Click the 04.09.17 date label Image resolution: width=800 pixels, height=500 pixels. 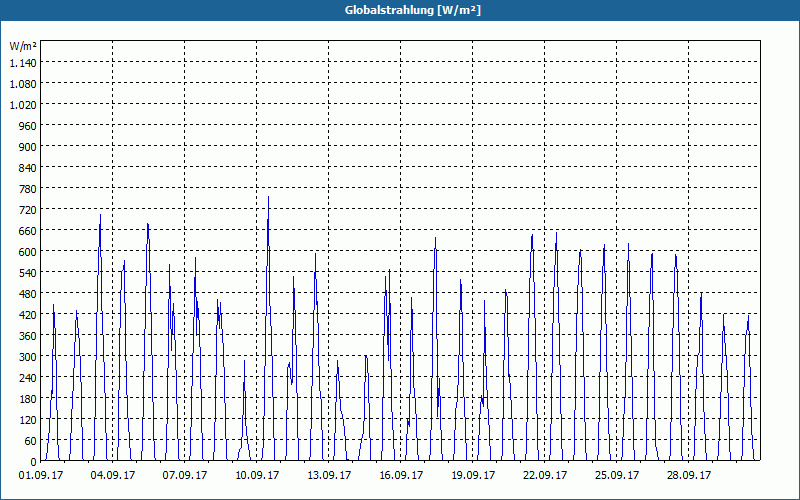pos(113,476)
